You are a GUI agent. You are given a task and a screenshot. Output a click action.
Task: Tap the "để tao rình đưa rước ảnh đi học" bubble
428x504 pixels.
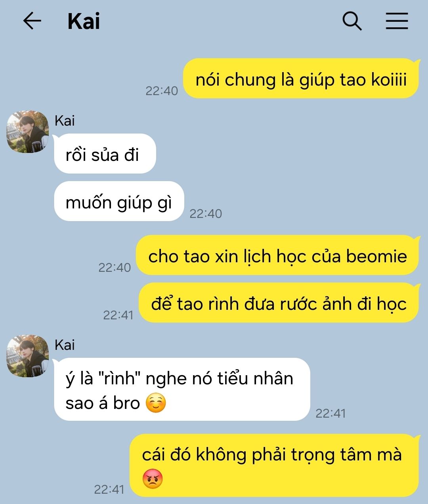[279, 303]
